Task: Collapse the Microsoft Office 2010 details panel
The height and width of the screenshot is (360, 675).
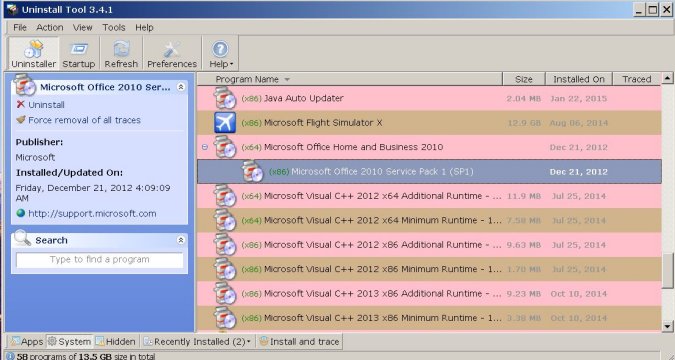Action: pos(181,87)
